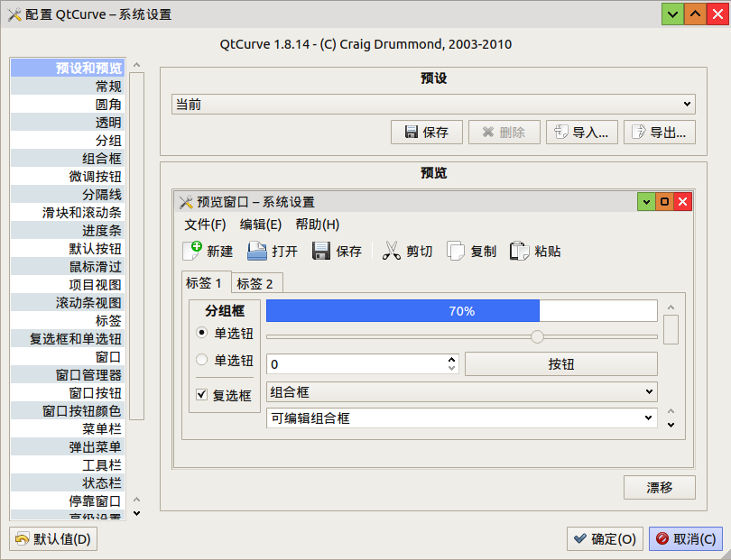Click the preview 按钮 button

coord(561,363)
